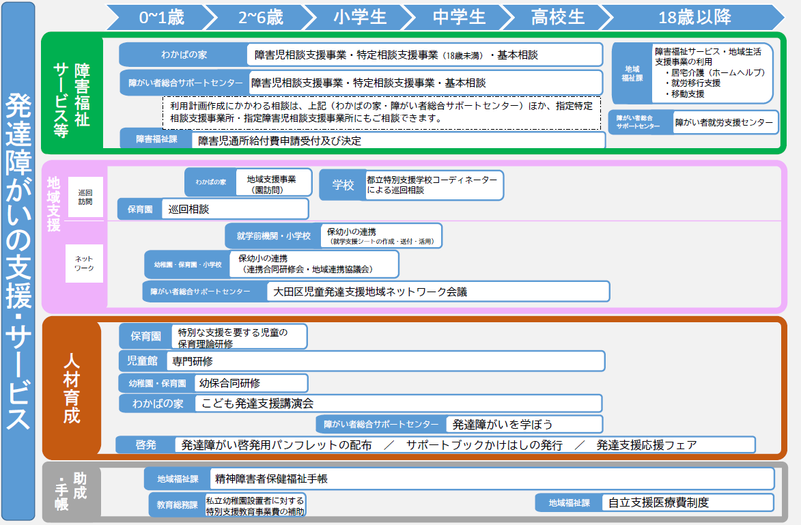Image resolution: width=801 pixels, height=525 pixels.
Task: Select the 学校 label
Action: point(343,185)
